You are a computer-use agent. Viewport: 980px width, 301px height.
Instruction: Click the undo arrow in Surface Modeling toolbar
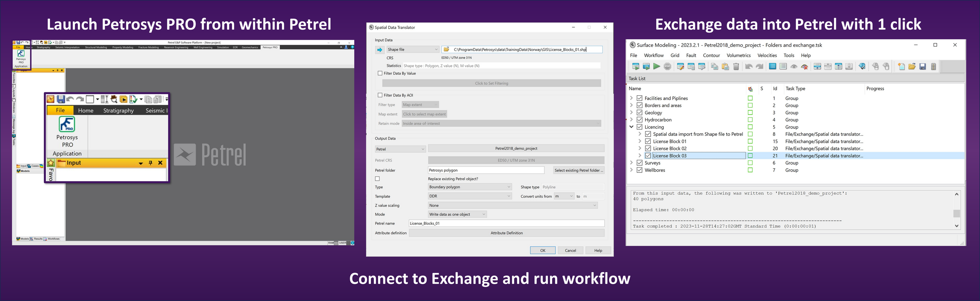[749, 67]
